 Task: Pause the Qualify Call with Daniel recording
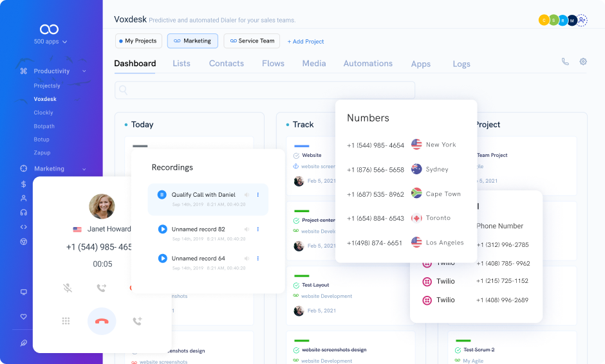[162, 194]
